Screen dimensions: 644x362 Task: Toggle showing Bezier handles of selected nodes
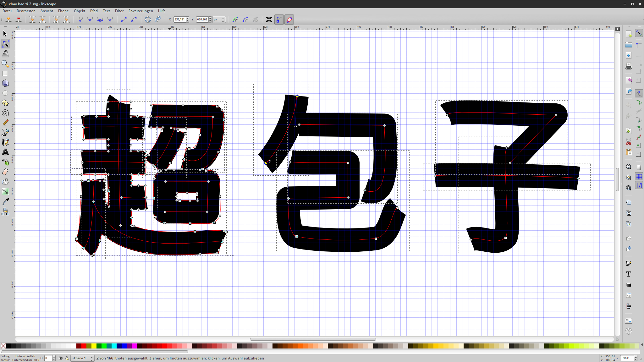279,19
